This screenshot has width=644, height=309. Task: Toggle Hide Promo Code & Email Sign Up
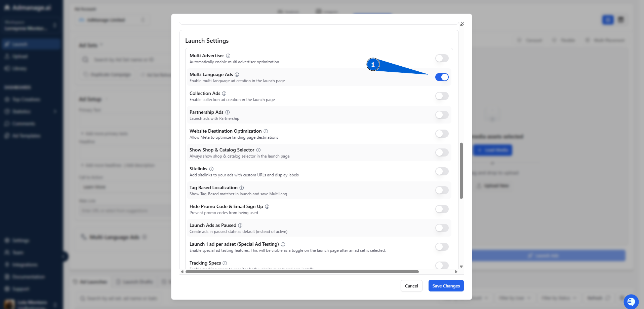[x=442, y=209]
